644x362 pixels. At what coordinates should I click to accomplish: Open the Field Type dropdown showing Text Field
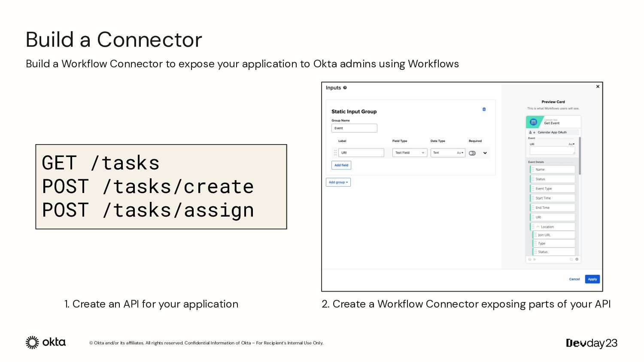(x=410, y=153)
